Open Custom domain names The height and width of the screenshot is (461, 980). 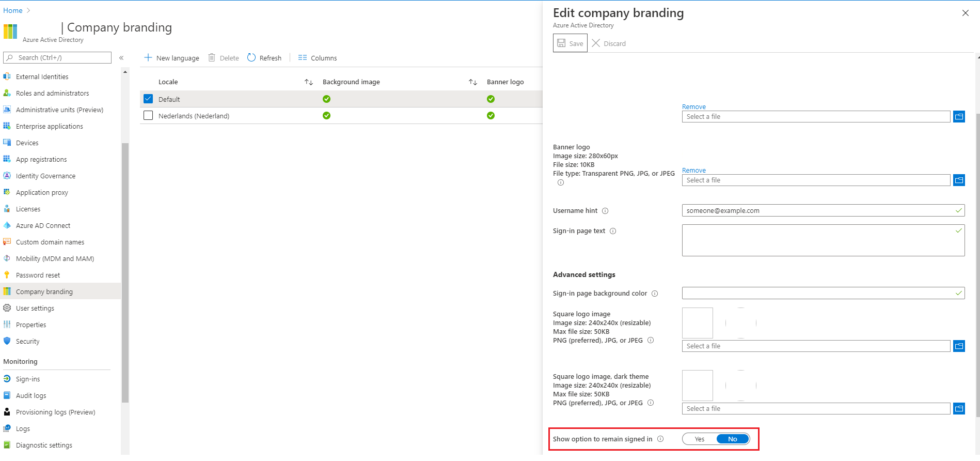50,242
